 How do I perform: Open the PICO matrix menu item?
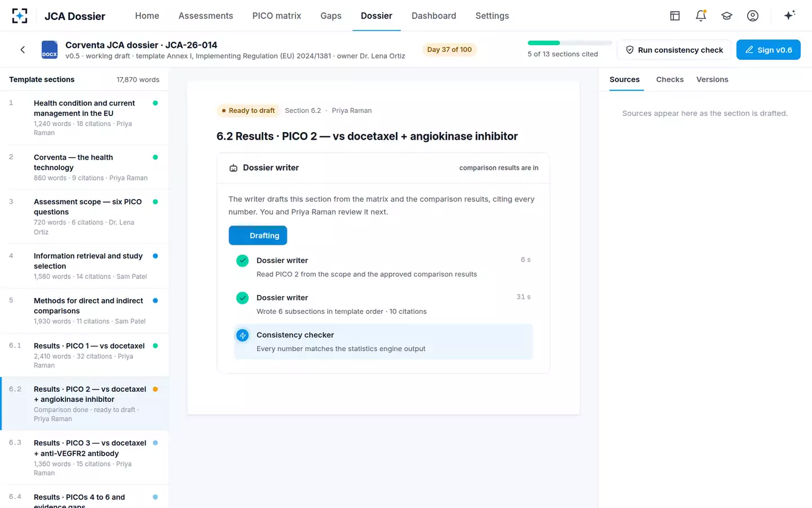click(277, 16)
